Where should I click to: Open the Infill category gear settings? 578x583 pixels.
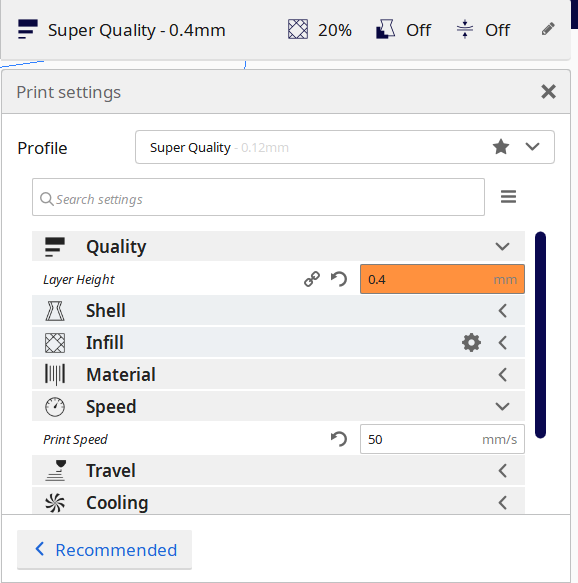pos(471,342)
